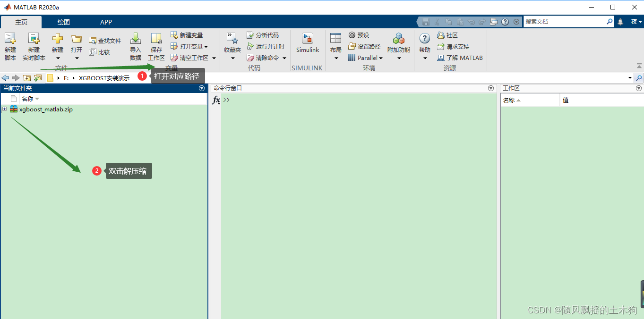The image size is (644, 319).
Task: Expand the xgboost_matlab.zip tree node
Action: point(4,109)
